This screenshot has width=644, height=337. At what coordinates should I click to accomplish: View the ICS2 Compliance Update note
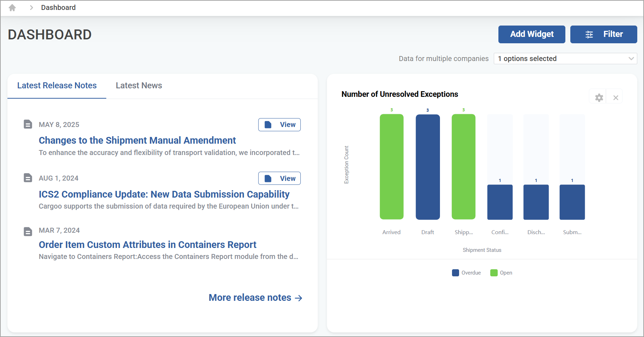279,178
